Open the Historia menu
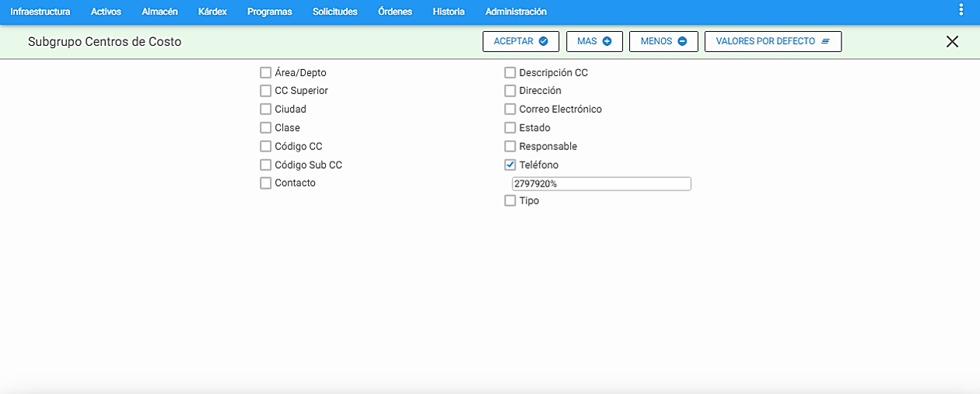This screenshot has height=394, width=980. click(x=449, y=12)
